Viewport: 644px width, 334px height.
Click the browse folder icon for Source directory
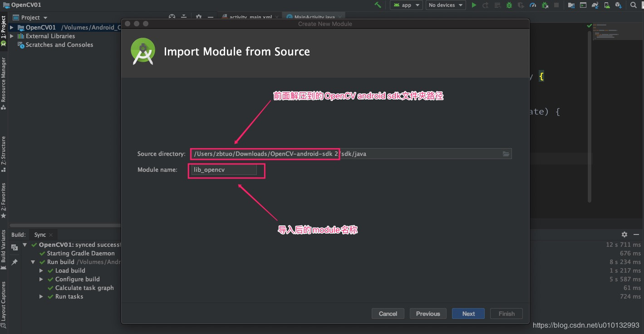pos(506,154)
